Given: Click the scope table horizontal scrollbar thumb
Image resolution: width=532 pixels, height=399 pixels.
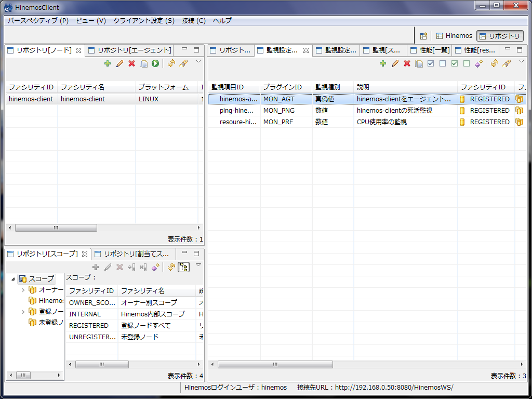Looking at the screenshot, I should [102, 364].
